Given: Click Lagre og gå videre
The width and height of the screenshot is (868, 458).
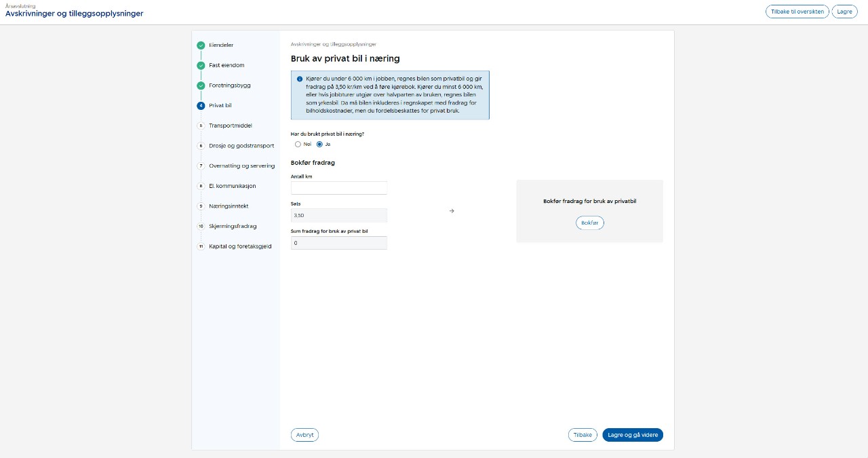Looking at the screenshot, I should [x=632, y=435].
